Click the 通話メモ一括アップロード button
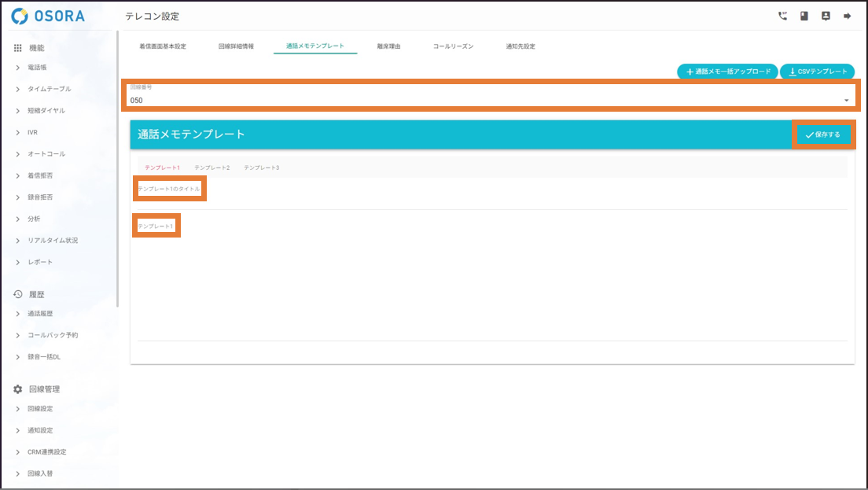This screenshot has width=868, height=490. tap(727, 72)
